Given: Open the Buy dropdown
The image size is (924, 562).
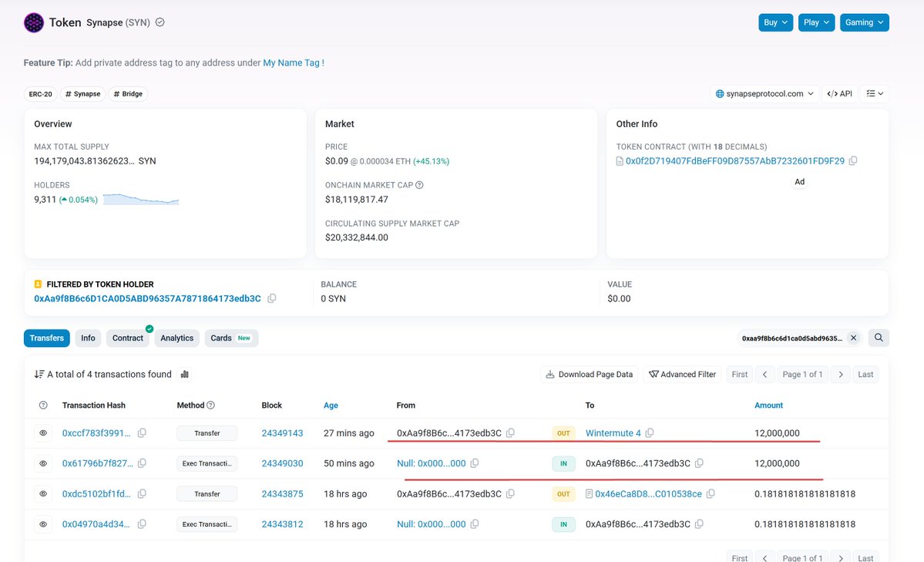Looking at the screenshot, I should [775, 23].
